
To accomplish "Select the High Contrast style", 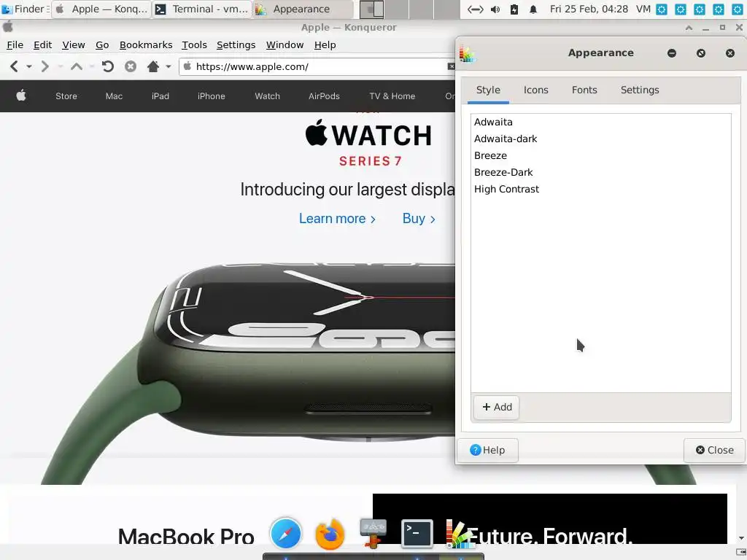I will [600, 189].
